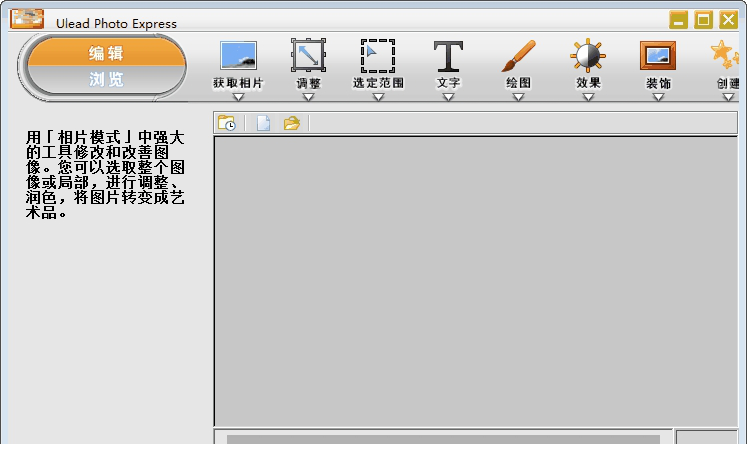
Task: Choose the 选定范围 (Selection) tool icon
Action: tap(378, 56)
